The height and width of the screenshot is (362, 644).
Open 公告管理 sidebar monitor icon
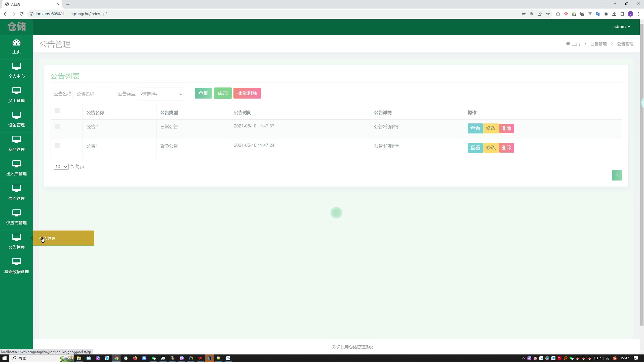(x=16, y=237)
